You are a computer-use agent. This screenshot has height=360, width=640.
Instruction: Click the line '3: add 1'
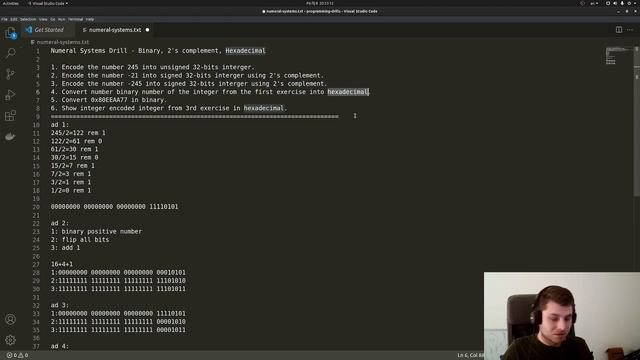(65, 248)
